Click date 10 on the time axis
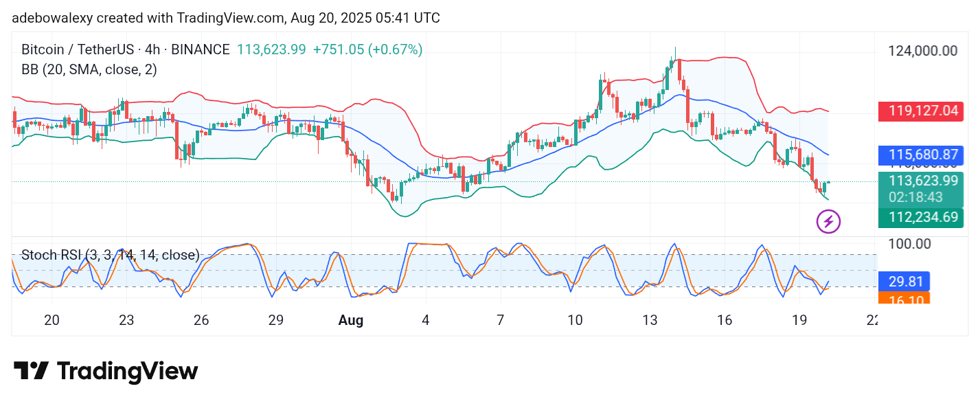 pos(575,320)
